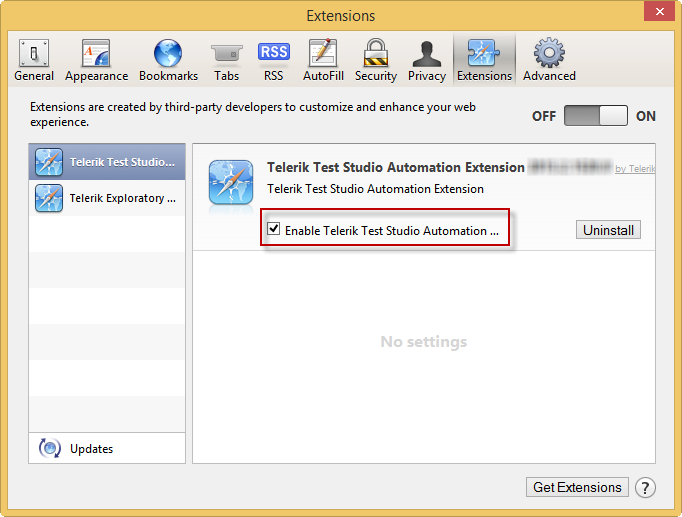Select the Extensions pane in toolbar

[x=484, y=61]
